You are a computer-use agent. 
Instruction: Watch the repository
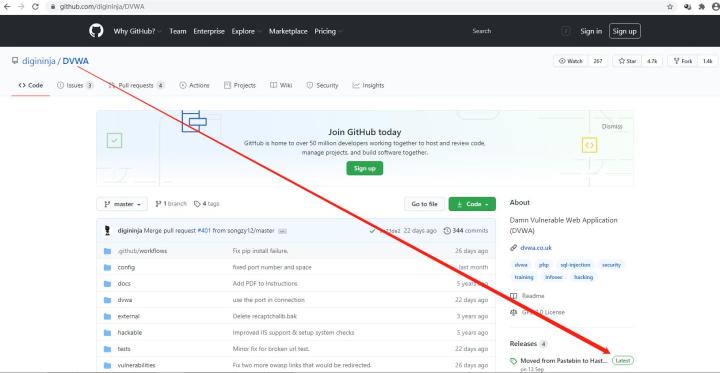(x=571, y=61)
